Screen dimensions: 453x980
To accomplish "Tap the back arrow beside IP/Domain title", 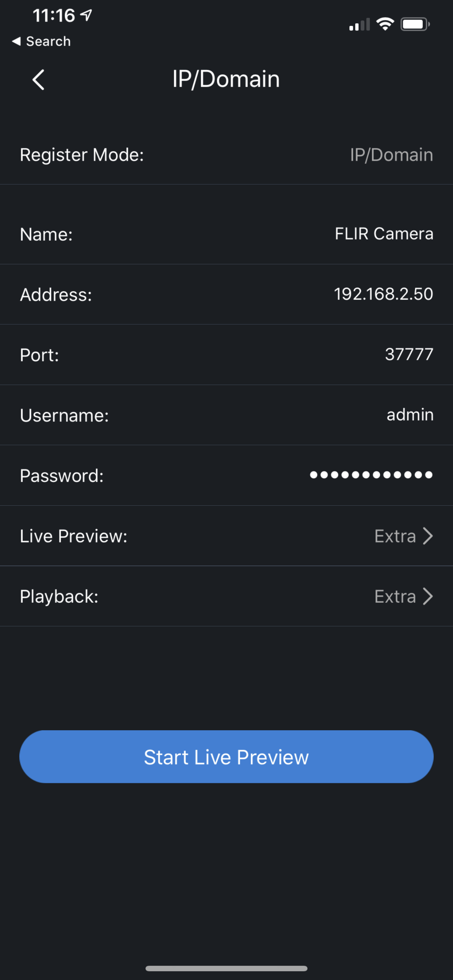I will 39,80.
